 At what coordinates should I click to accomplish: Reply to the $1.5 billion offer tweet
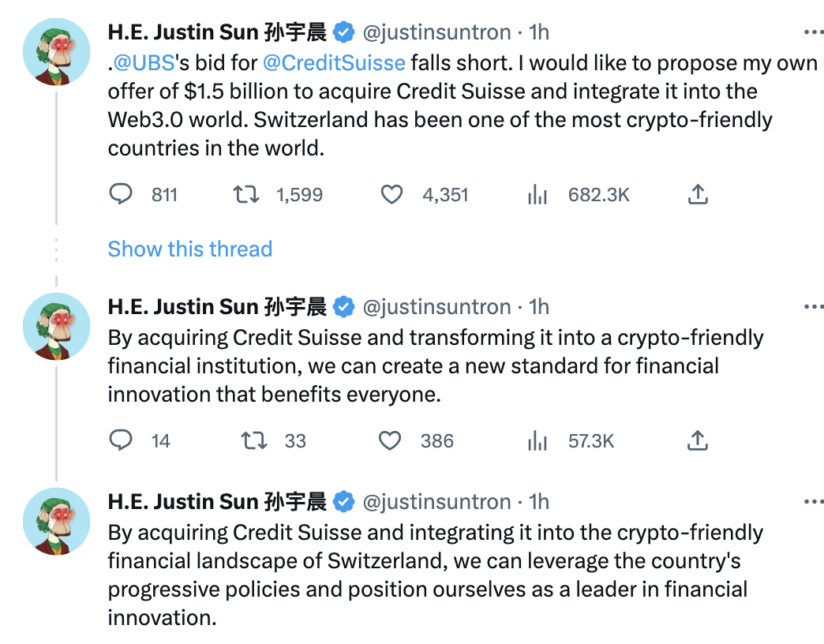[x=121, y=194]
